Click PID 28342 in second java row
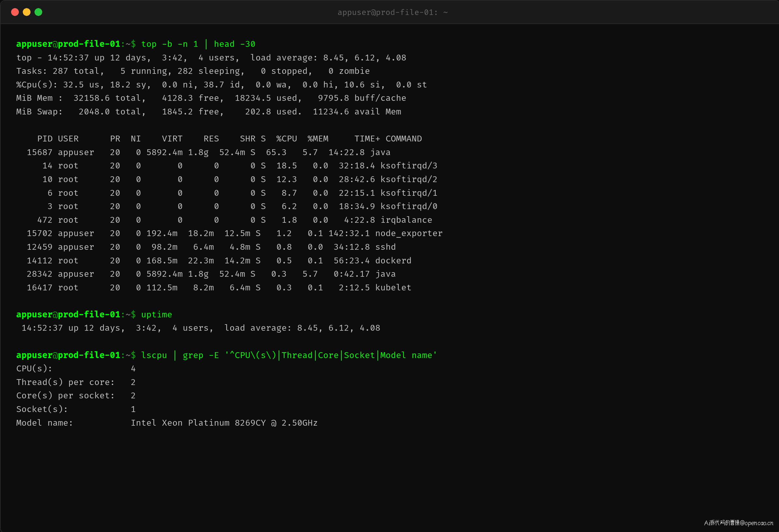Viewport: 779px width, 532px height. [40, 274]
